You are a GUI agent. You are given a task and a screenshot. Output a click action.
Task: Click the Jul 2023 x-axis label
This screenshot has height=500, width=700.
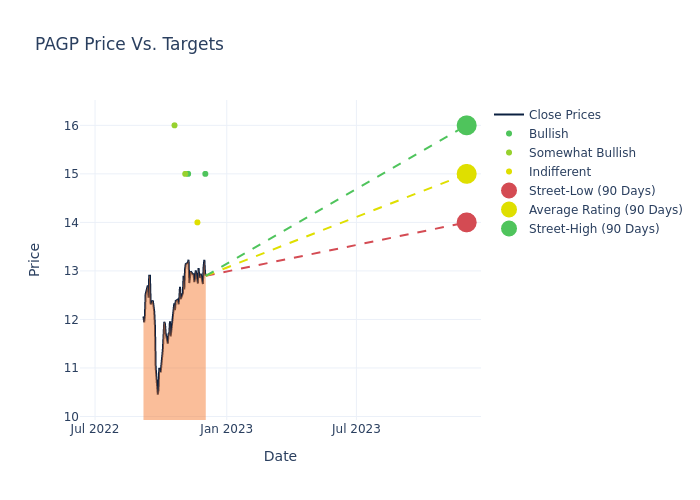356,429
